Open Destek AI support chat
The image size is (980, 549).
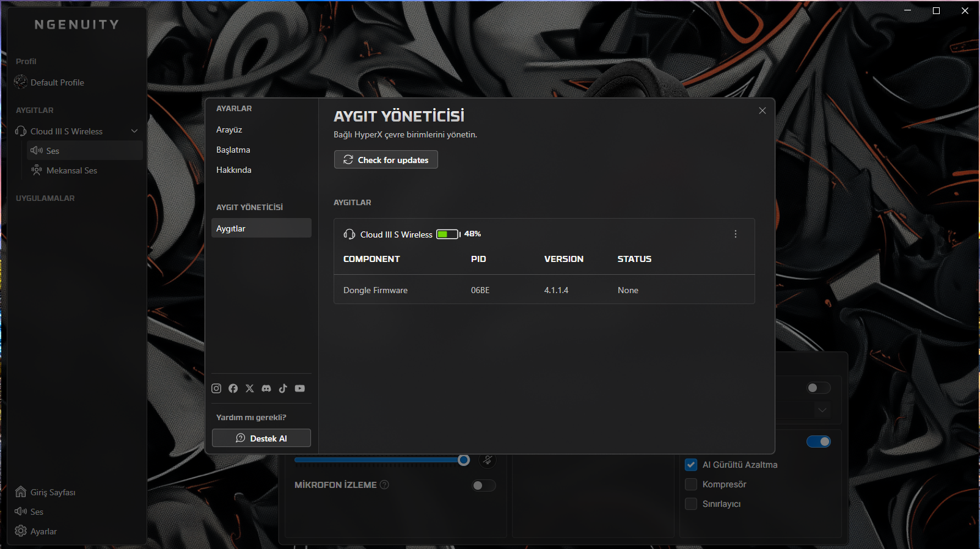(261, 438)
